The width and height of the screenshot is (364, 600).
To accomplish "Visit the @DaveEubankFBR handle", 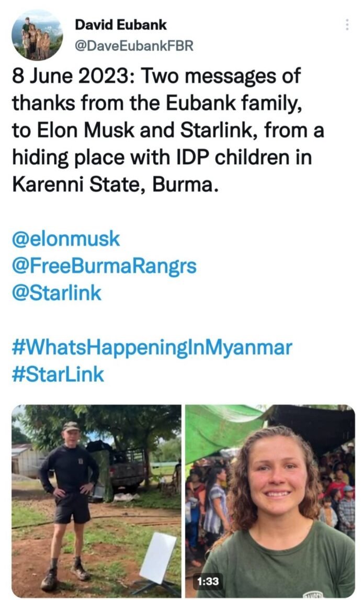I will (x=134, y=46).
